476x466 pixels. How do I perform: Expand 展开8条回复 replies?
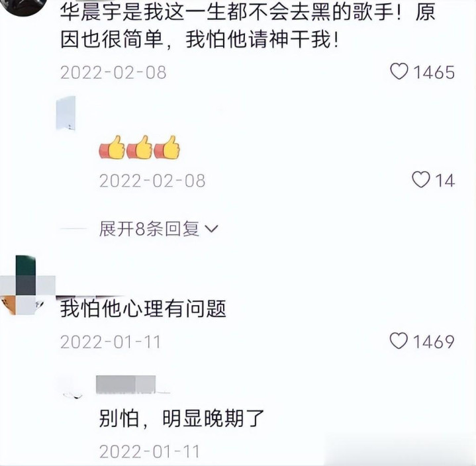[158, 228]
